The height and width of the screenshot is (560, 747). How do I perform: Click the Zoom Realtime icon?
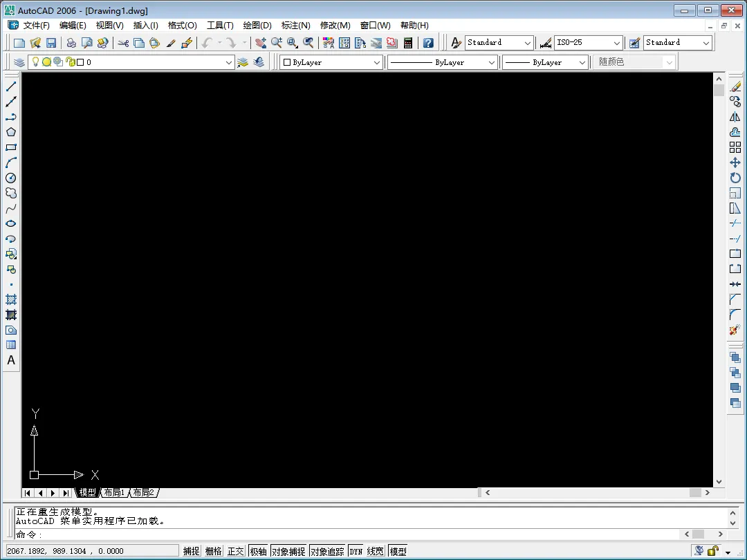[x=276, y=43]
